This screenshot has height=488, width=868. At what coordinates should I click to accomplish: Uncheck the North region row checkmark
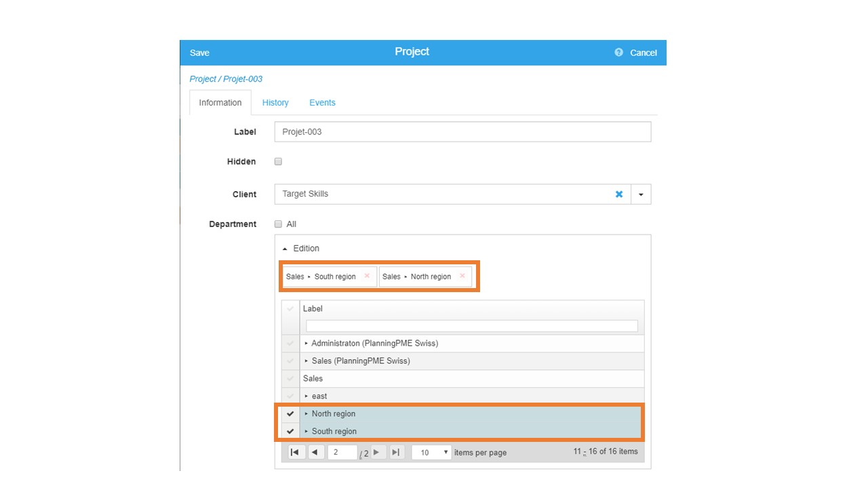[x=290, y=414]
